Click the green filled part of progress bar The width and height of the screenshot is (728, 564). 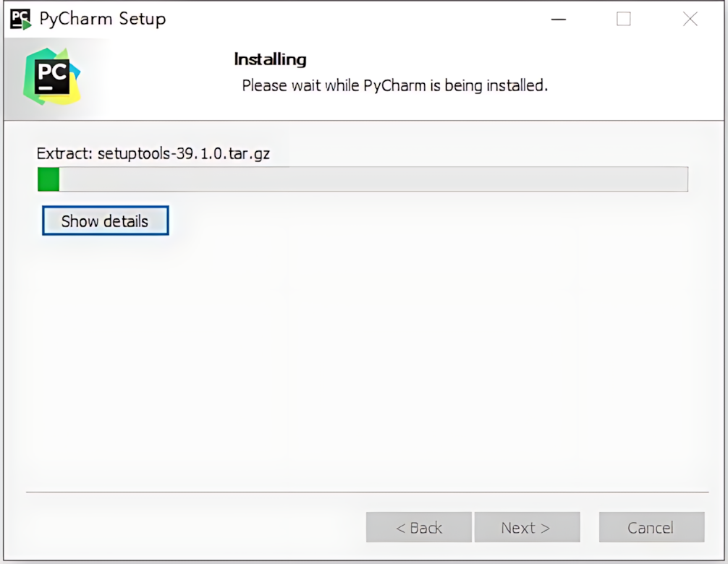[x=48, y=179]
